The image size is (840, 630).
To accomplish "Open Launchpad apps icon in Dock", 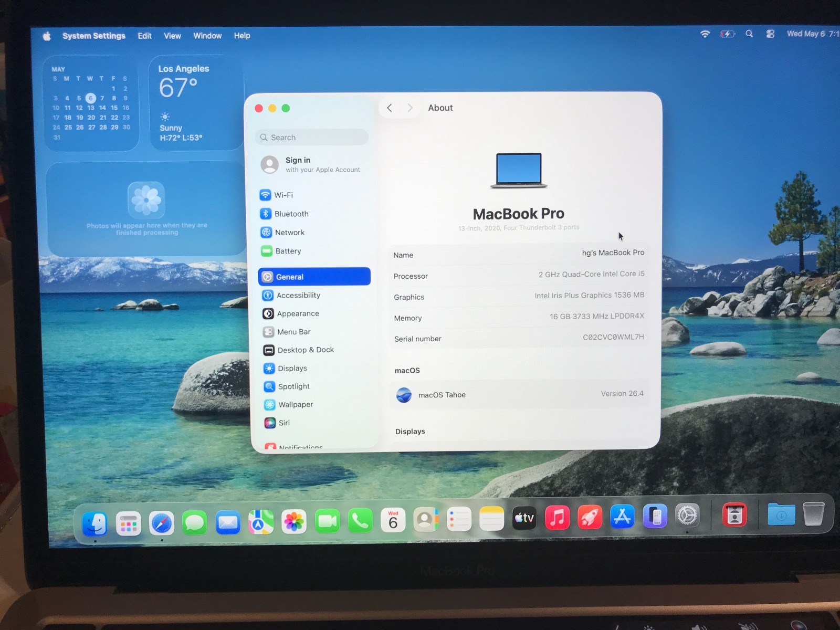I will 129,523.
